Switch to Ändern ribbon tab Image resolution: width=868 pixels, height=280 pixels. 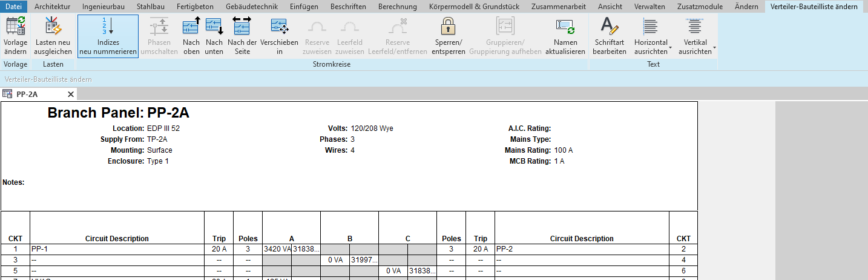pyautogui.click(x=746, y=7)
